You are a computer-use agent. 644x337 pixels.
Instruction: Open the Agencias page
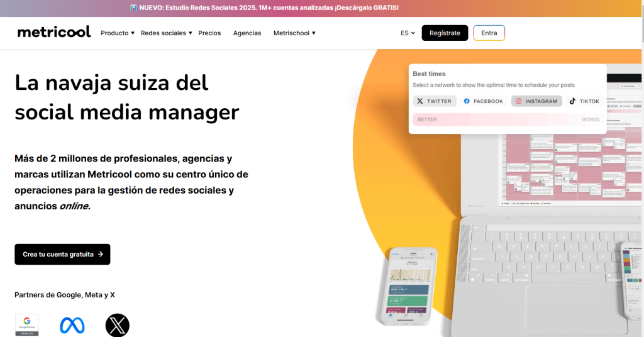[x=247, y=33]
